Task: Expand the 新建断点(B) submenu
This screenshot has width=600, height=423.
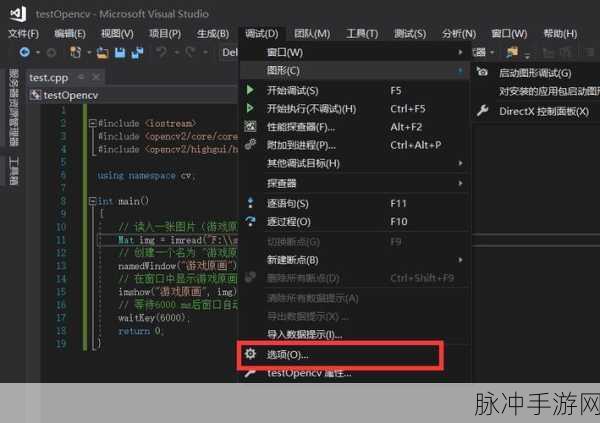Action: point(354,260)
